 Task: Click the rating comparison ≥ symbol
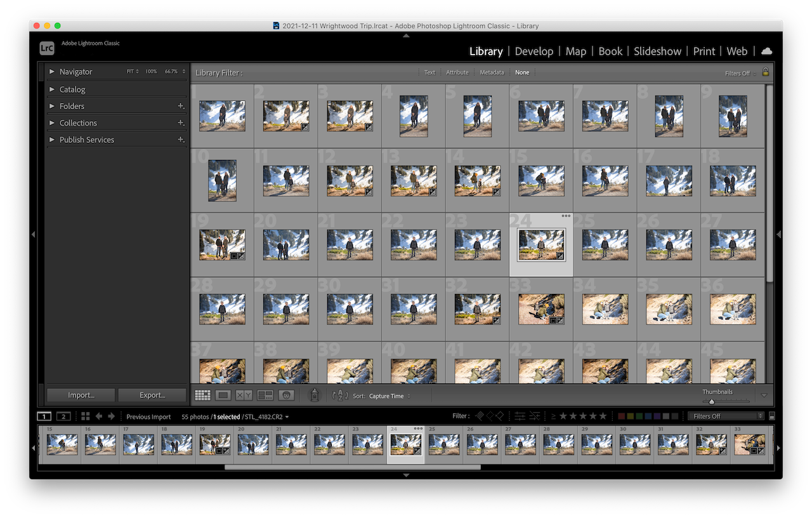553,416
